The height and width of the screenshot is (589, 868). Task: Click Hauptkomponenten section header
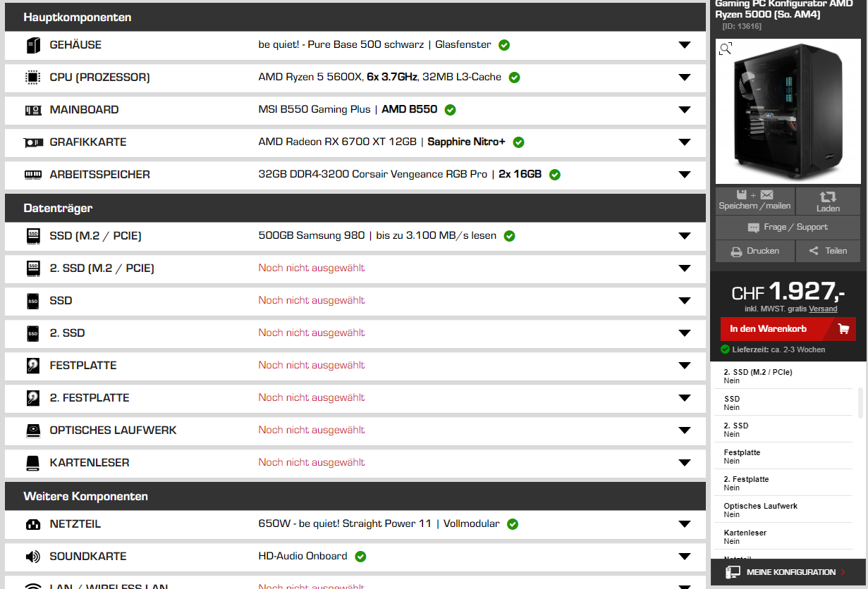(x=355, y=17)
